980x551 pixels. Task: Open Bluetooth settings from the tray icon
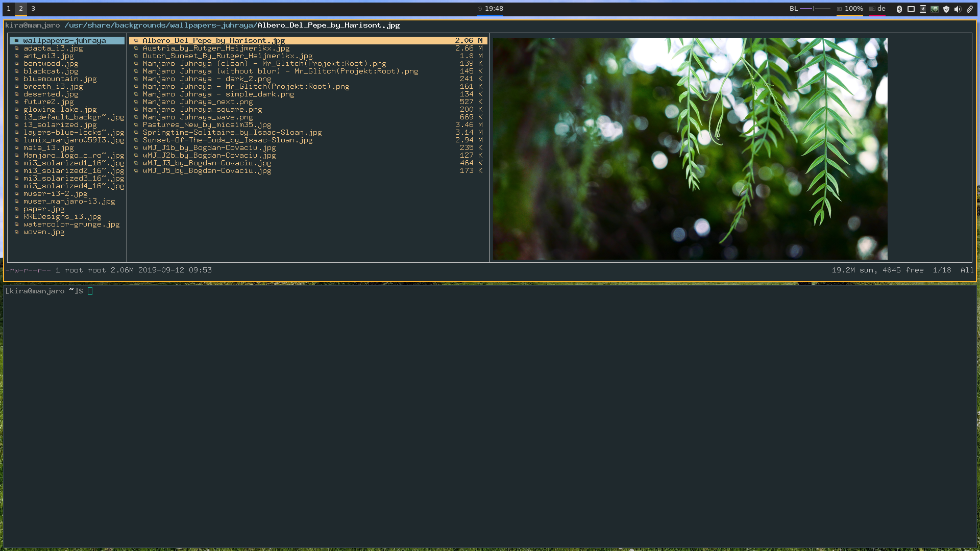coord(899,9)
